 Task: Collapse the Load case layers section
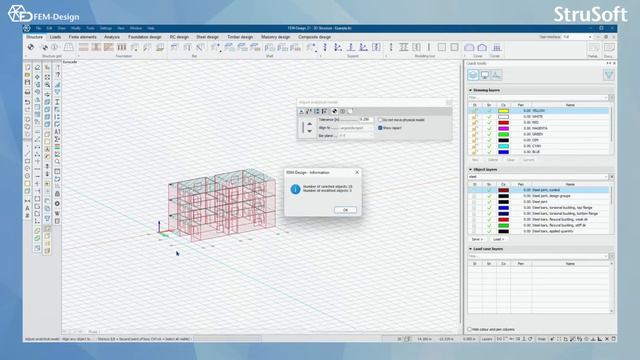(470, 249)
